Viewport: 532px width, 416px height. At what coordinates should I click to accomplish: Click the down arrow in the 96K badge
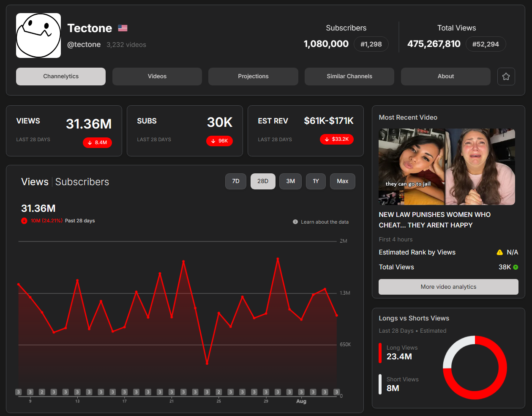(x=213, y=141)
